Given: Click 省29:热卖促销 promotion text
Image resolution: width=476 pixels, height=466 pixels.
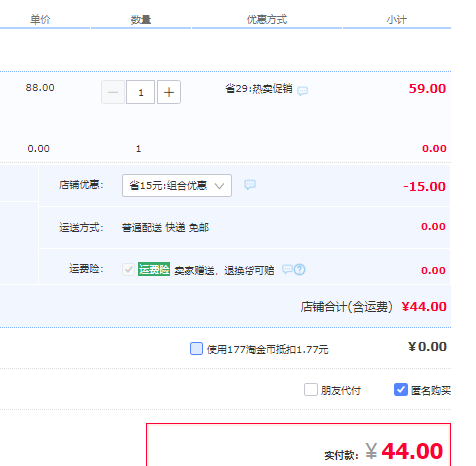Looking at the screenshot, I should 259,89.
